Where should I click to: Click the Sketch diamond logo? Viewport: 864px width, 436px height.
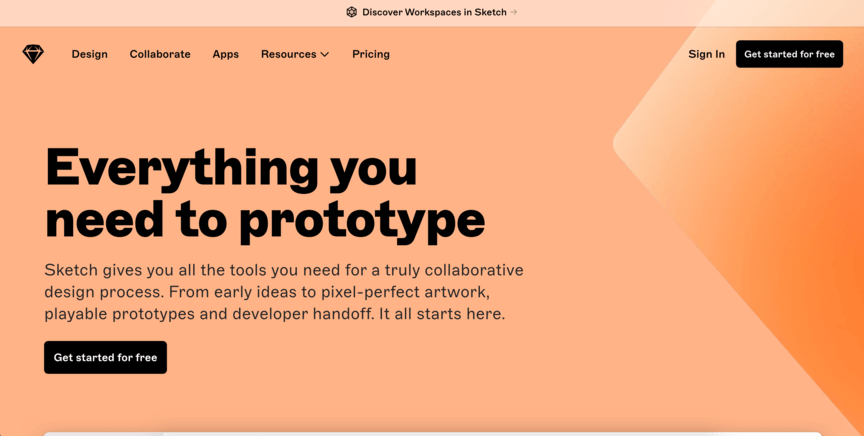coord(33,54)
